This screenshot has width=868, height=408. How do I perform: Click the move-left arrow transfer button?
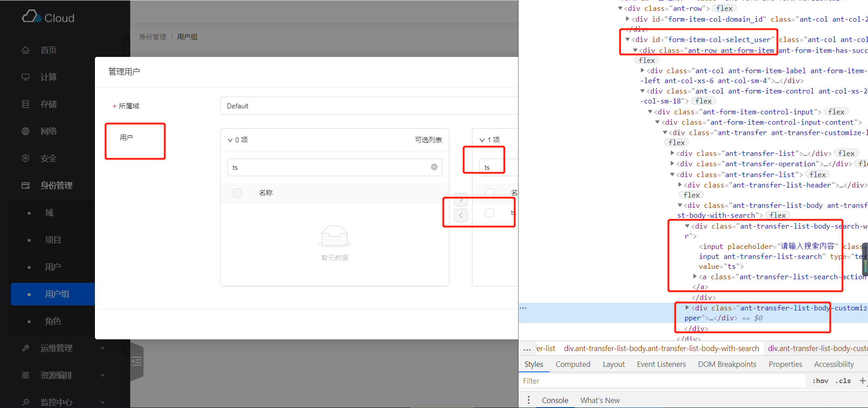point(460,216)
